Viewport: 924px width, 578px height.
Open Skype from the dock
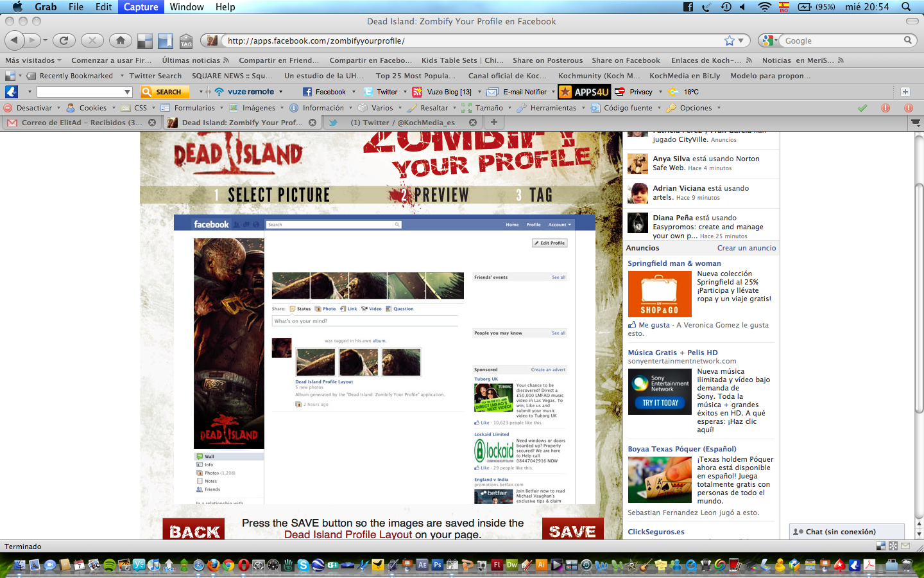point(303,565)
